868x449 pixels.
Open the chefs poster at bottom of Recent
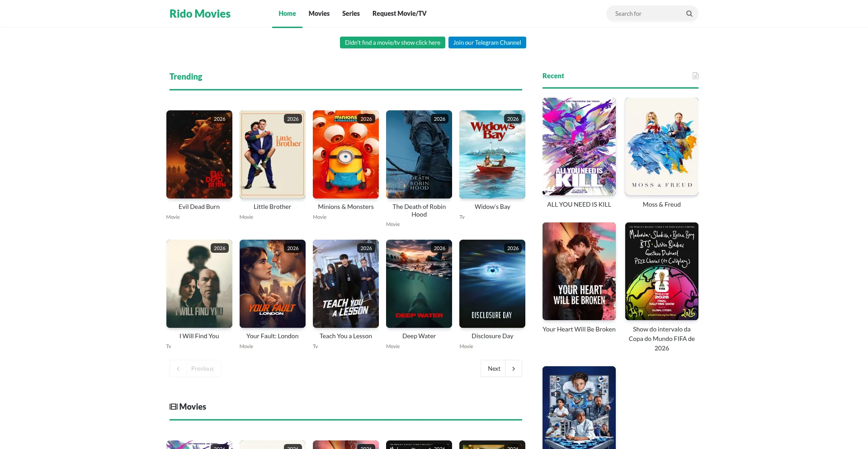coord(579,407)
